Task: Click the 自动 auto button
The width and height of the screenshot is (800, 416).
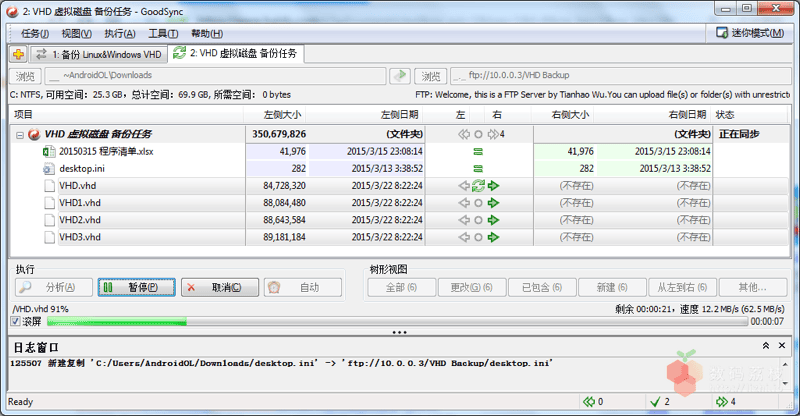Action: [303, 287]
